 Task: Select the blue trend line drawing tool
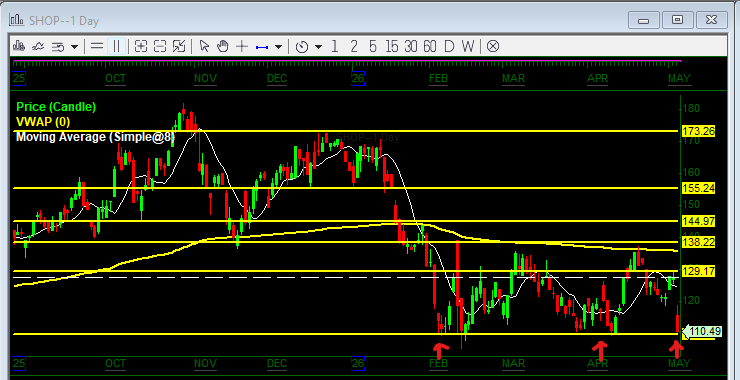click(x=262, y=47)
